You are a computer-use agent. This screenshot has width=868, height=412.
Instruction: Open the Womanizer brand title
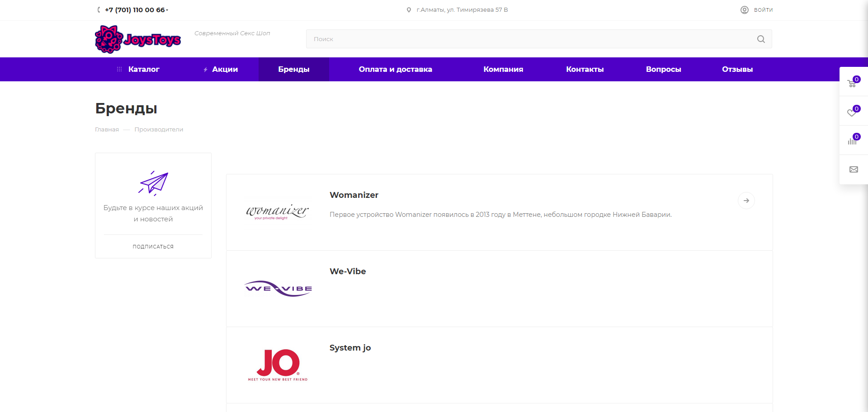pos(354,195)
